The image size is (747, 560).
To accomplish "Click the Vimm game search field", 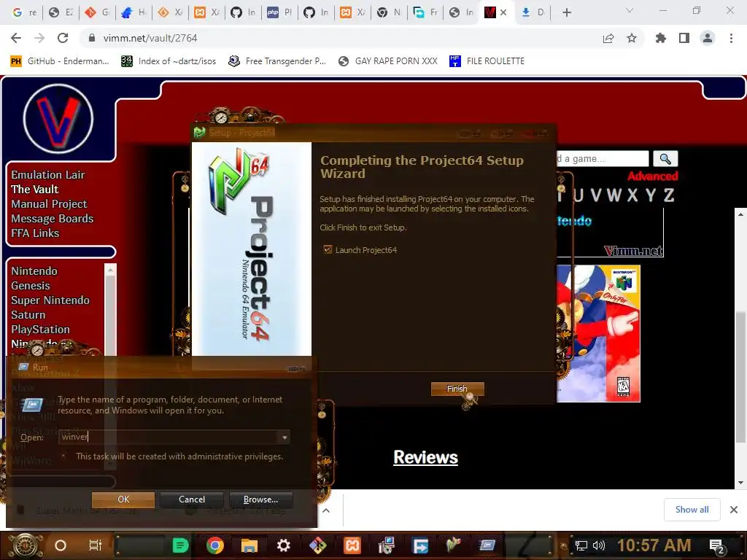I will 602,158.
